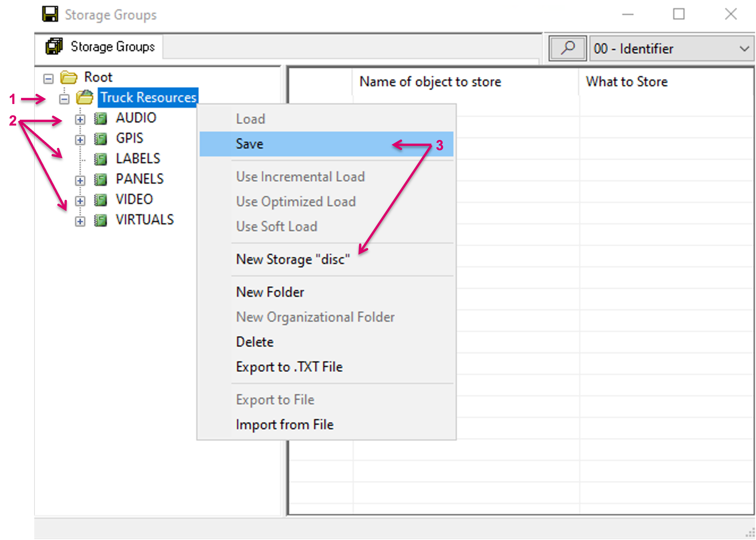Click the GPIS storage disc icon
The width and height of the screenshot is (756, 540).
(100, 139)
